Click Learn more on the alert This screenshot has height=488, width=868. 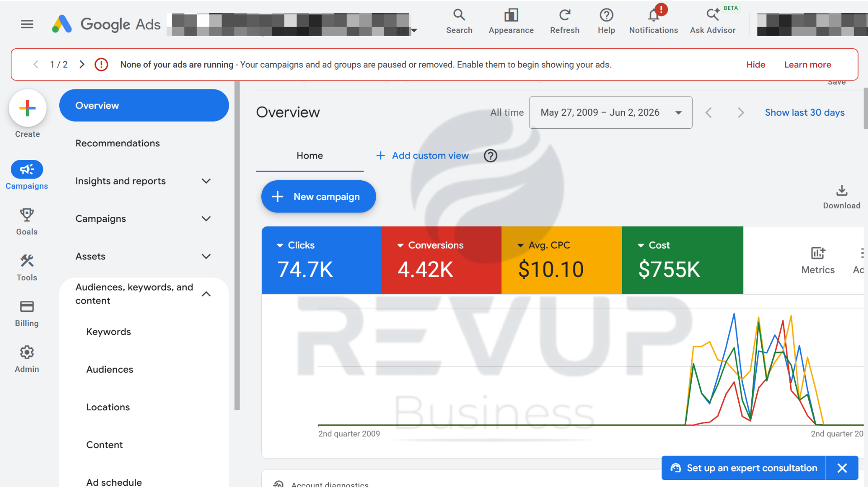[807, 65]
